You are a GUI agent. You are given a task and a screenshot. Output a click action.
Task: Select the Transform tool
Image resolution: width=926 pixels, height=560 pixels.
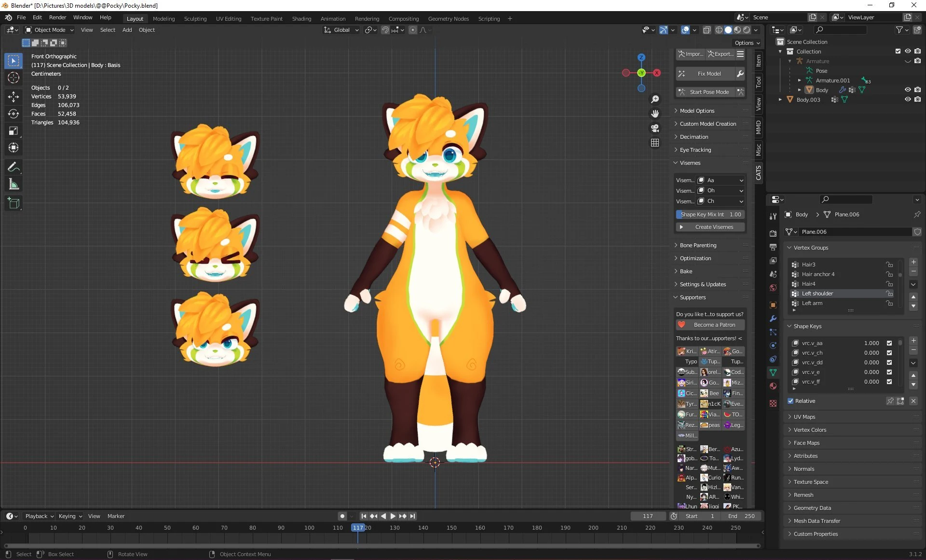pos(14,147)
